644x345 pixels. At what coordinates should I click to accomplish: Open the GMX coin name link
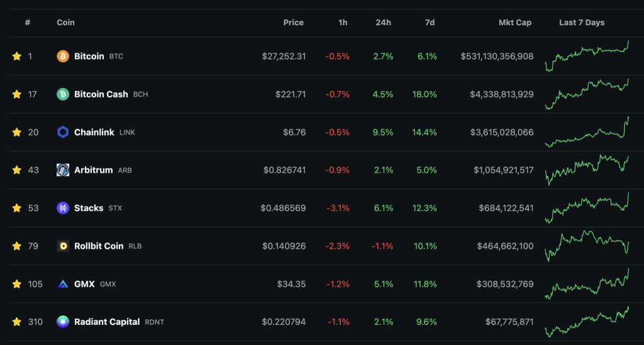[x=84, y=284]
